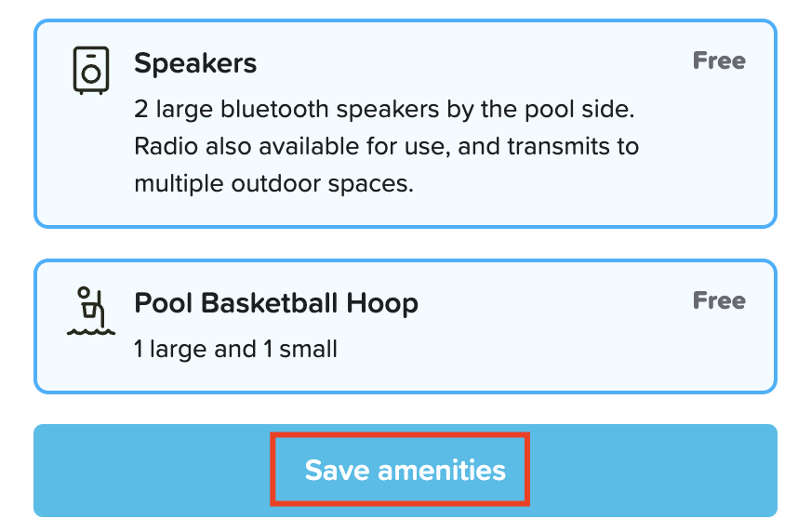Click Free price on Pool Basketball Hoop card
The image size is (798, 532).
coord(719,301)
